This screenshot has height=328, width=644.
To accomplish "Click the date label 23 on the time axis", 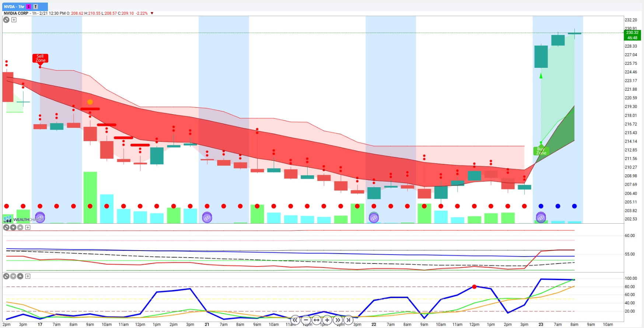I will pos(541,325).
